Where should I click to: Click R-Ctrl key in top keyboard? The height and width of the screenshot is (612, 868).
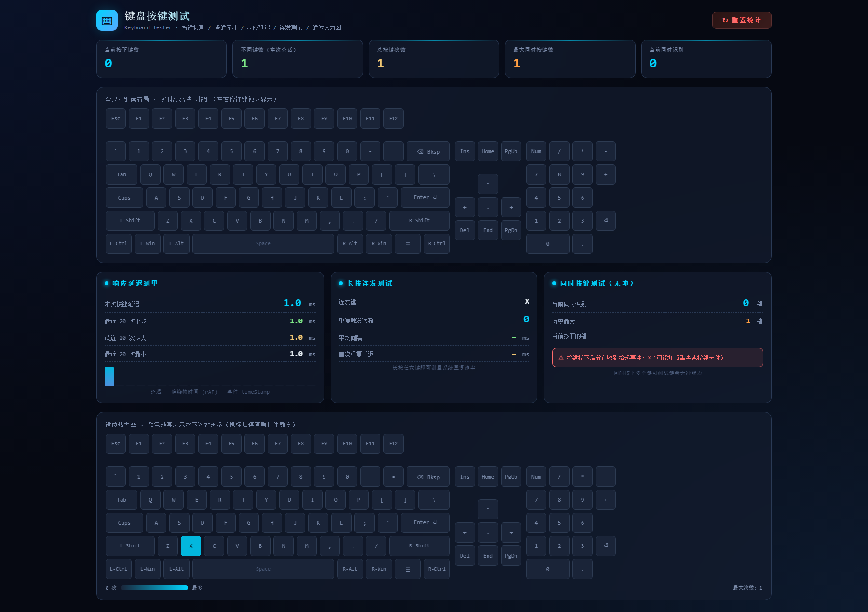[437, 244]
